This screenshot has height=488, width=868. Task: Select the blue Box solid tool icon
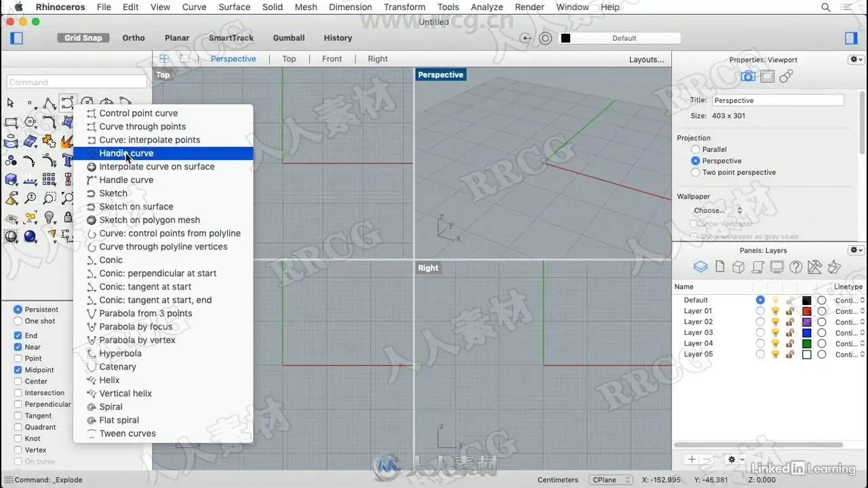tap(11, 180)
